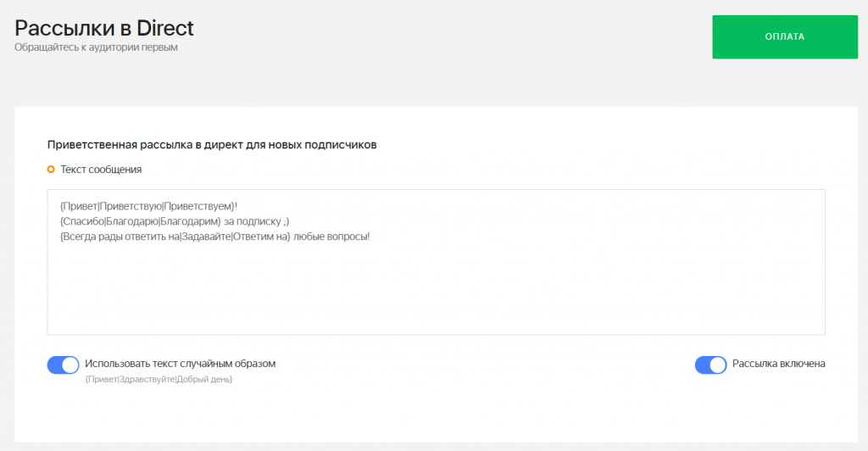868x451 pixels.
Task: Click the Рассылки в Direct page title
Action: (x=104, y=28)
